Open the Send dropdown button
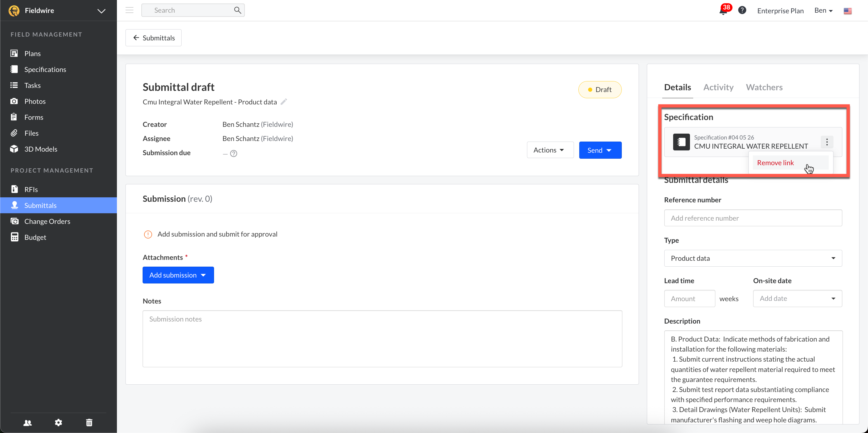Screen dimensions: 868x433 pyautogui.click(x=600, y=150)
